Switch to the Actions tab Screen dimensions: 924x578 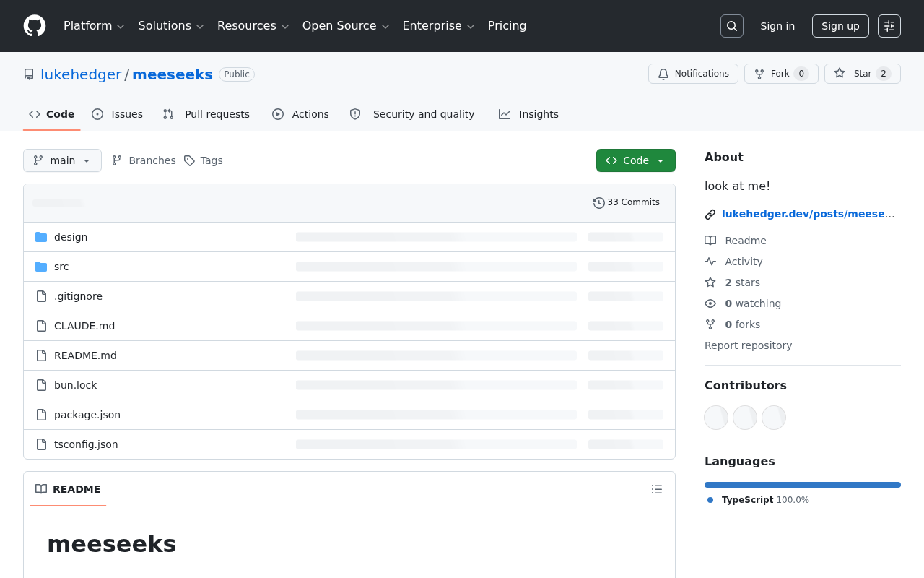coord(300,114)
